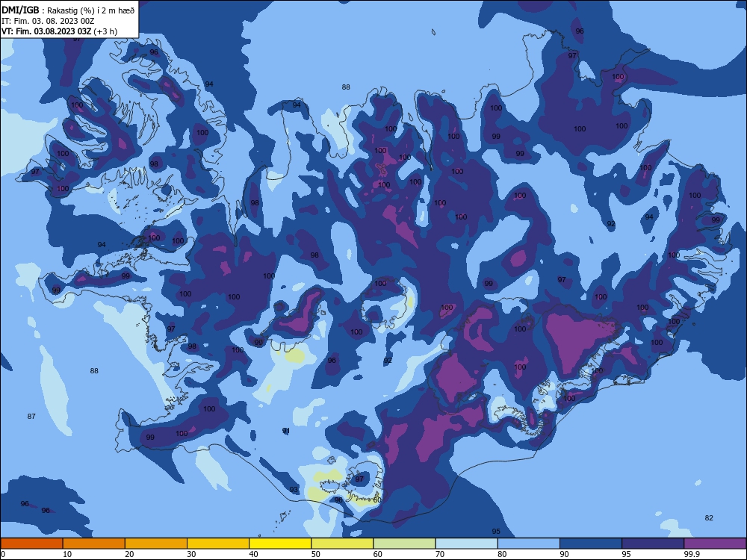Viewport: 747px width, 560px height.
Task: Pick the purple above-99.9 legend swatch
Action: click(715, 544)
